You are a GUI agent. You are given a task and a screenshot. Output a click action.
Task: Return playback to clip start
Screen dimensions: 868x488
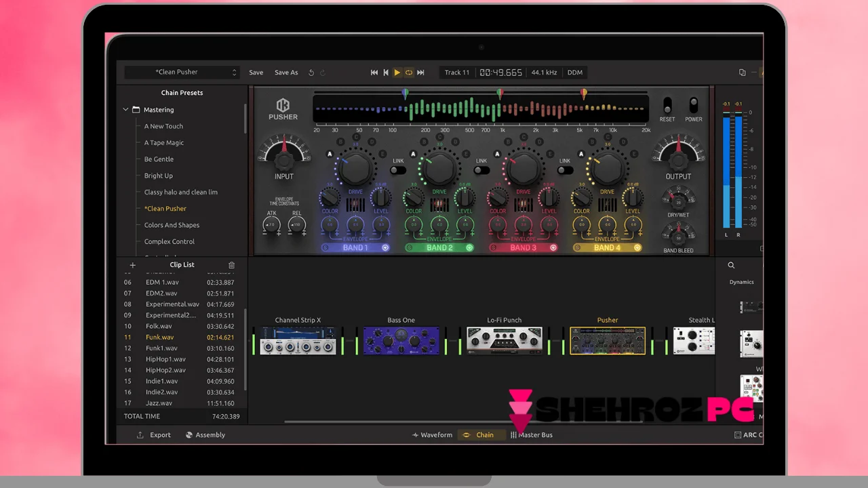pos(386,73)
